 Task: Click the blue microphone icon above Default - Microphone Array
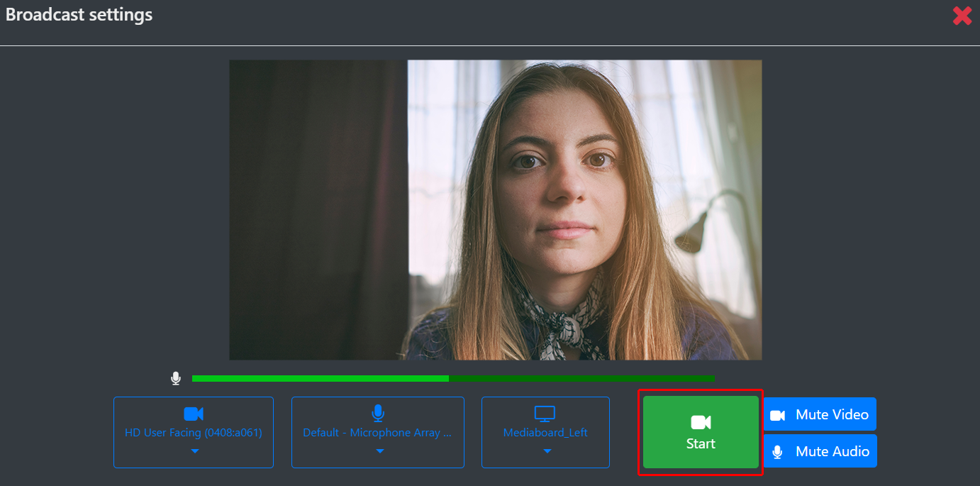[x=378, y=414]
